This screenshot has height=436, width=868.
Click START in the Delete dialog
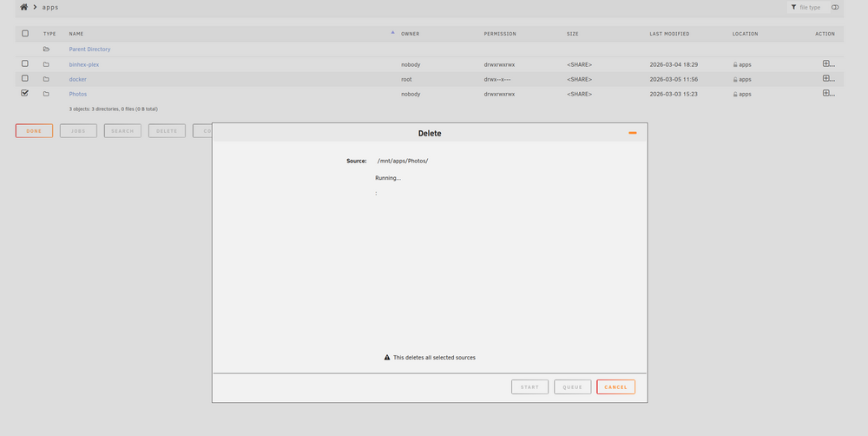tap(529, 386)
